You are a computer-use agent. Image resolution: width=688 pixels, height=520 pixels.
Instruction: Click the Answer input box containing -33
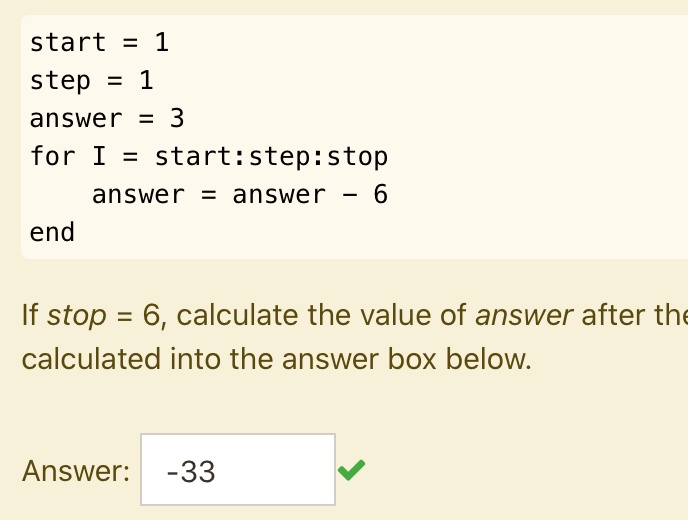tap(238, 470)
